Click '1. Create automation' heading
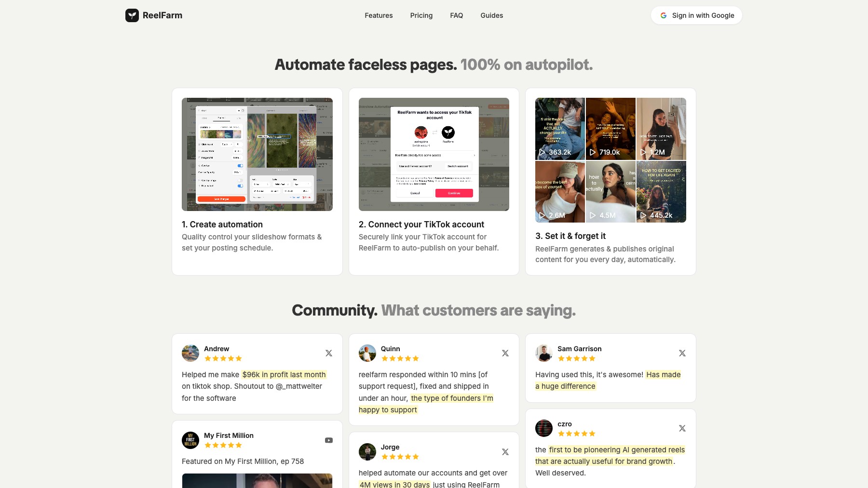 [x=222, y=224]
